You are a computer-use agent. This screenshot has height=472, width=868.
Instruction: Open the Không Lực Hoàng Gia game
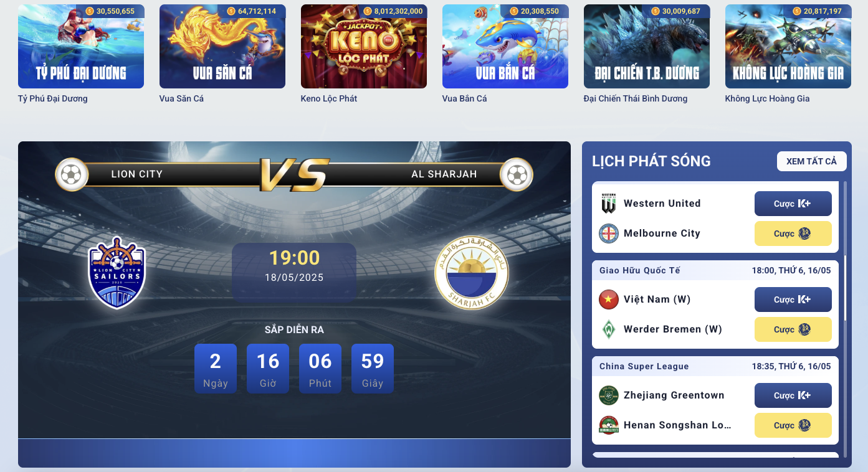788,47
